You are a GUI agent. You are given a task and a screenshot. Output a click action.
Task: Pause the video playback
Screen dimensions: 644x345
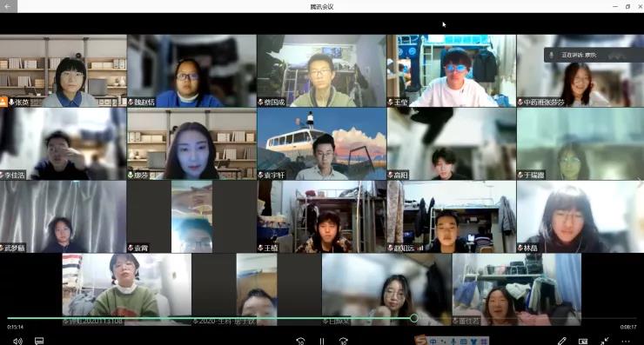click(x=322, y=341)
